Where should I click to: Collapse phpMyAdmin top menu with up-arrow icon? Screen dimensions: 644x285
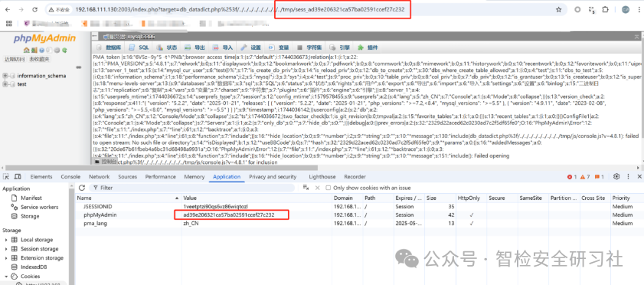636,37
